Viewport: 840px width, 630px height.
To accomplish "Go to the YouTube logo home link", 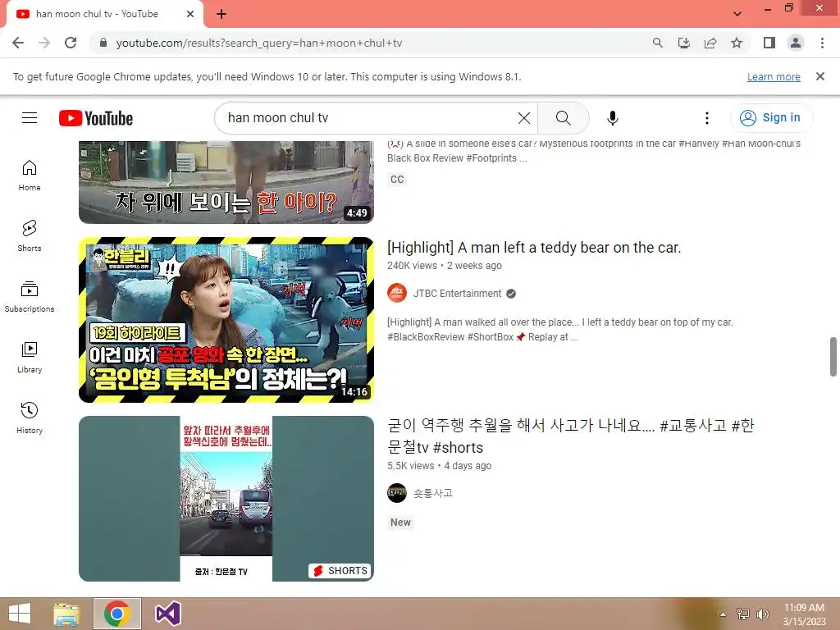I will [x=96, y=118].
